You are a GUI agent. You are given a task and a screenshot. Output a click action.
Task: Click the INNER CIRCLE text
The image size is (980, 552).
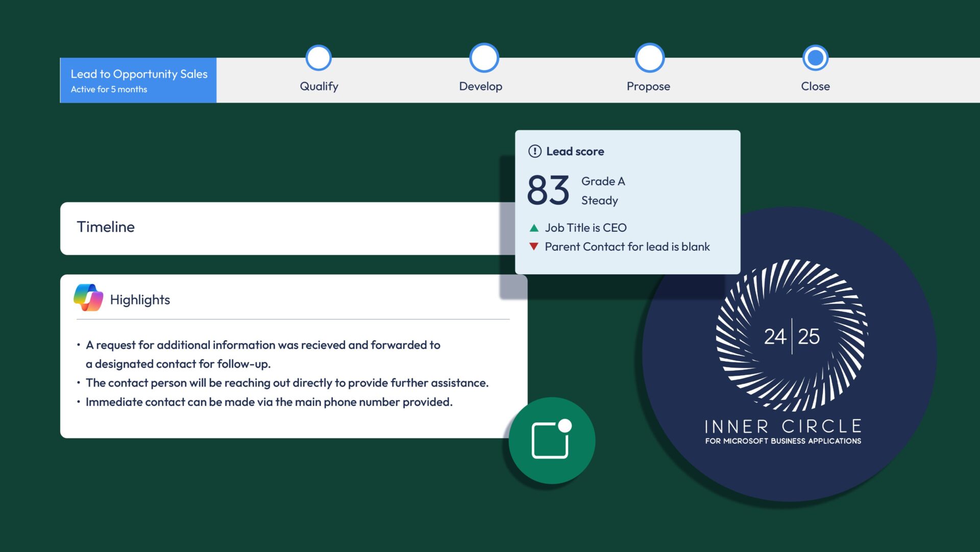point(783,426)
